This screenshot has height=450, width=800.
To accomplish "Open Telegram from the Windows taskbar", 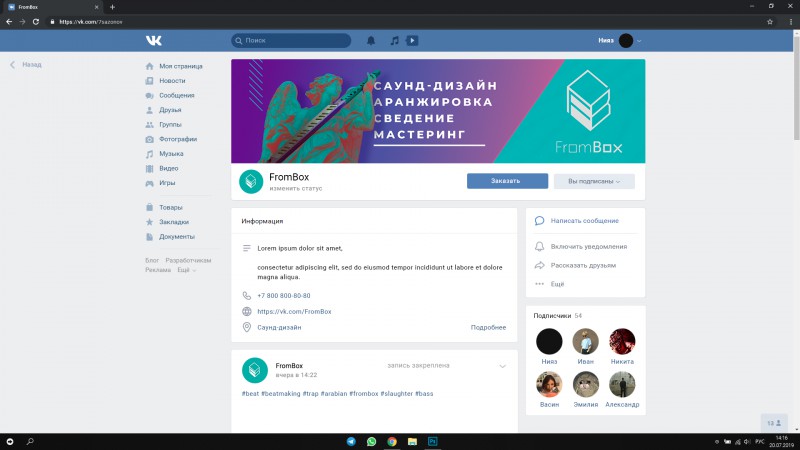I will (x=351, y=441).
